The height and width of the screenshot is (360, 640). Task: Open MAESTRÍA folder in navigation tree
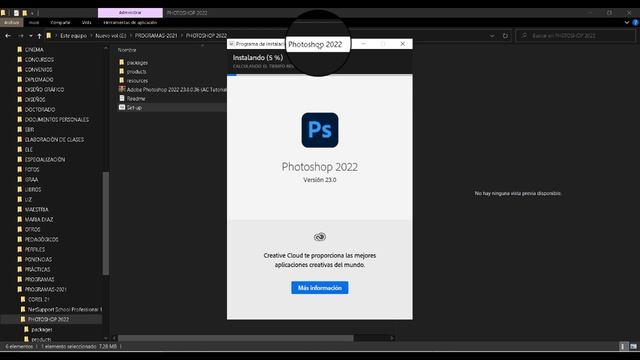[36, 209]
